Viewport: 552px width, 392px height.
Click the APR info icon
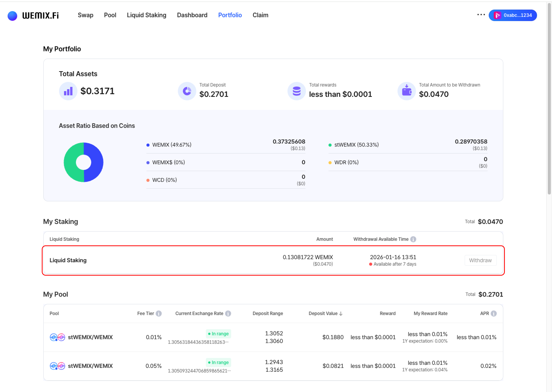tap(494, 314)
